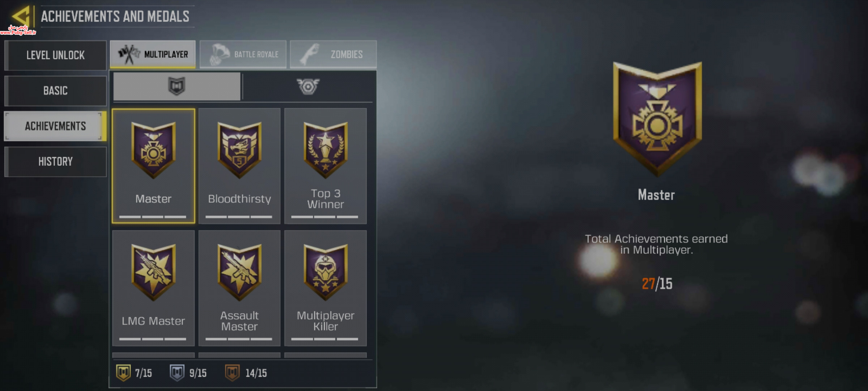
Task: Open the Battle Royale tab
Action: coord(243,54)
